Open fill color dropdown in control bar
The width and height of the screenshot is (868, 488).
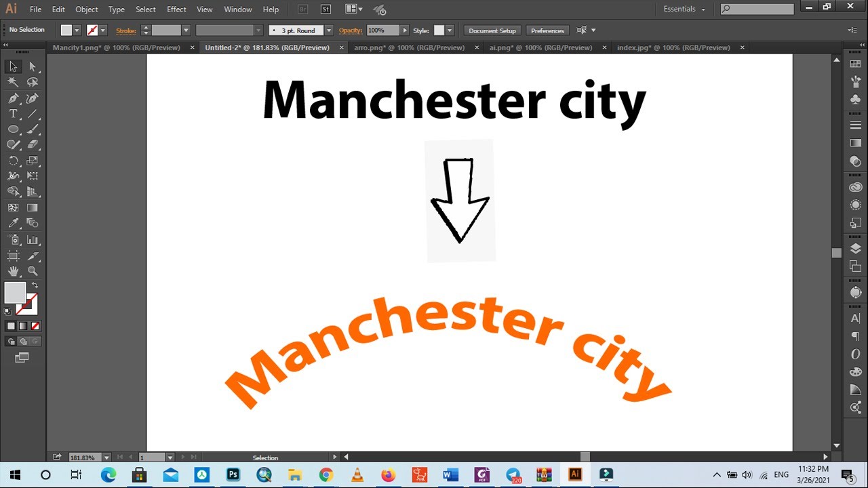(x=77, y=30)
